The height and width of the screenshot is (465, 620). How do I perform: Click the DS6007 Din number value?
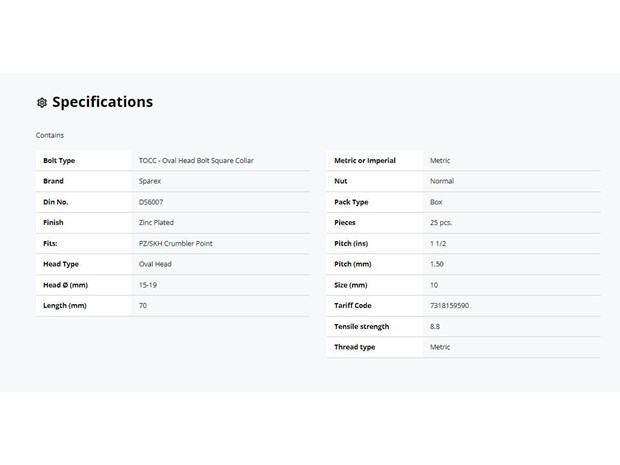[x=153, y=202]
